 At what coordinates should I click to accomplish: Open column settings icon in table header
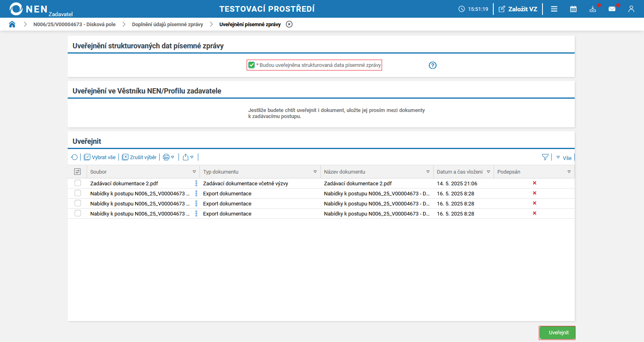pos(77,172)
